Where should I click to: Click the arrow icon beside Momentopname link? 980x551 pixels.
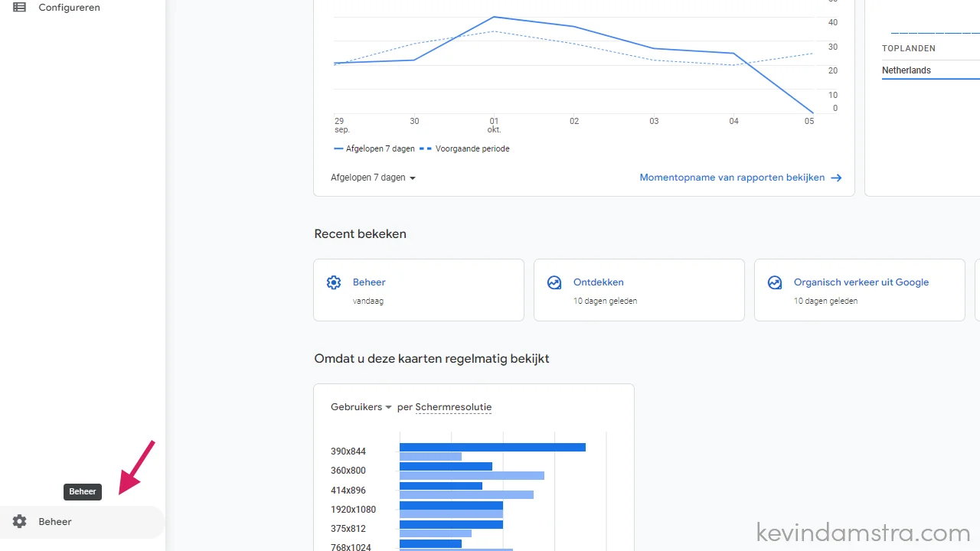836,178
